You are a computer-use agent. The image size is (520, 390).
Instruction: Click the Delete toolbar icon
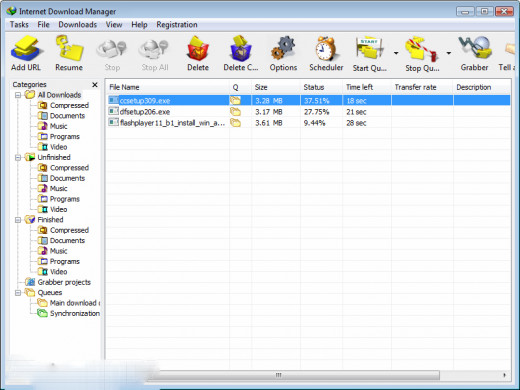pyautogui.click(x=198, y=53)
